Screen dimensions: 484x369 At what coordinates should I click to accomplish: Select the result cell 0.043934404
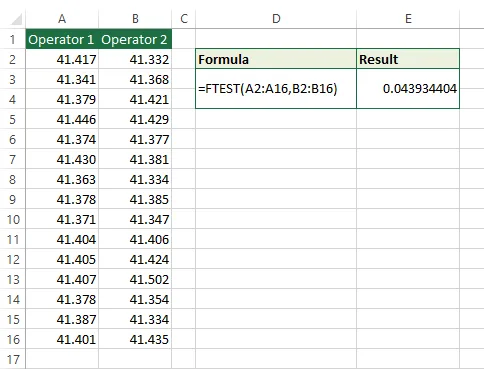(408, 89)
